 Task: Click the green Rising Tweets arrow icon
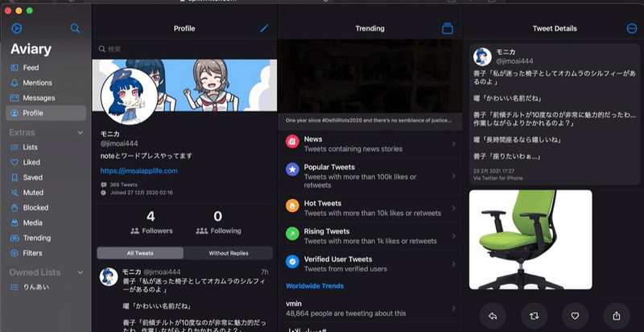point(292,234)
